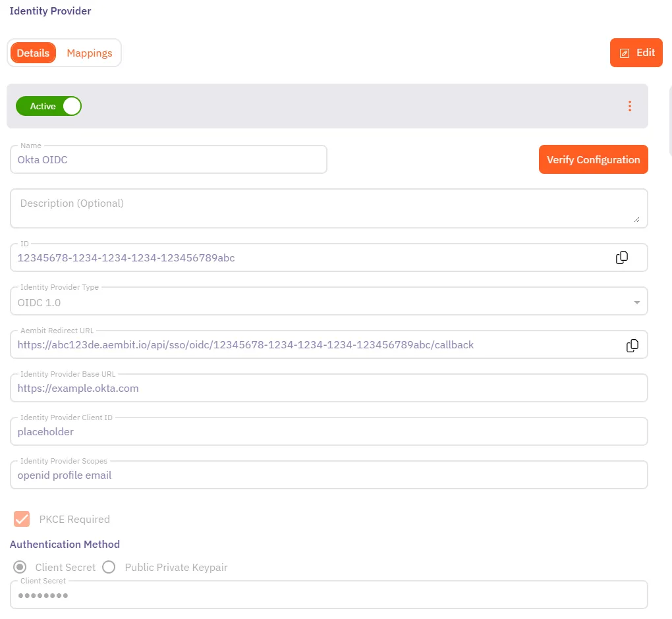
Task: Open the three-dot options menu
Action: [630, 106]
